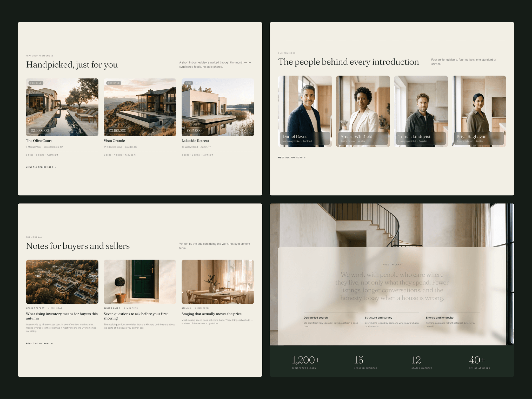The width and height of the screenshot is (532, 399).
Task: Open Meet All Advisors link
Action: click(292, 157)
